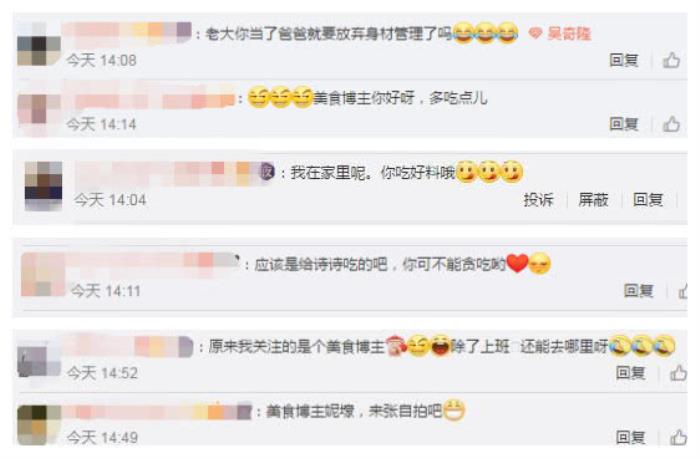Report the 14:04 comment via 投诉
Image resolution: width=700 pixels, height=458 pixels.
coord(538,200)
